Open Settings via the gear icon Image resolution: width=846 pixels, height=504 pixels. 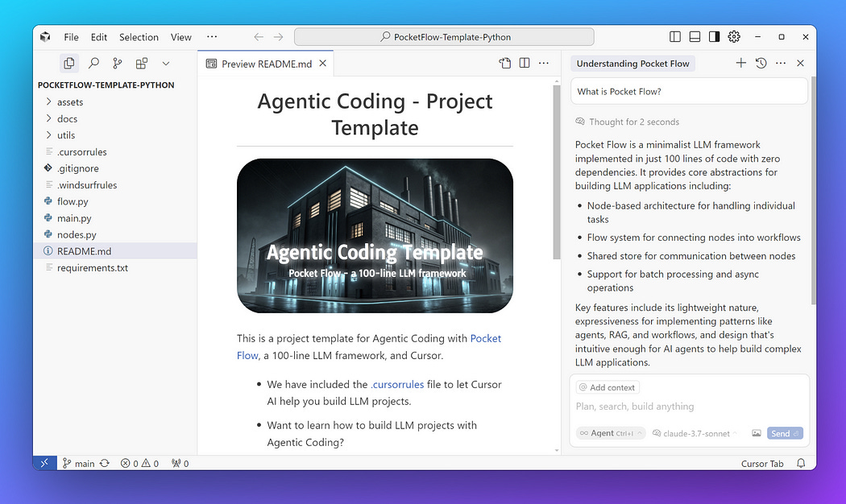(733, 36)
